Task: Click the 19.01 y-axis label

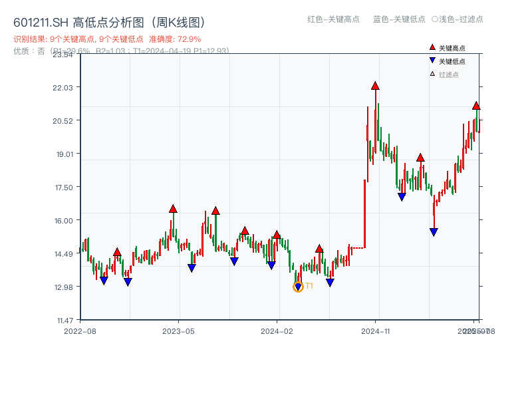Action: [x=65, y=154]
